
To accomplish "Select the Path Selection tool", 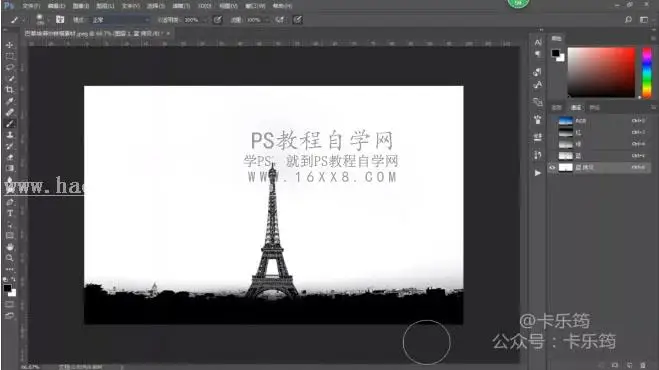I will tap(10, 225).
